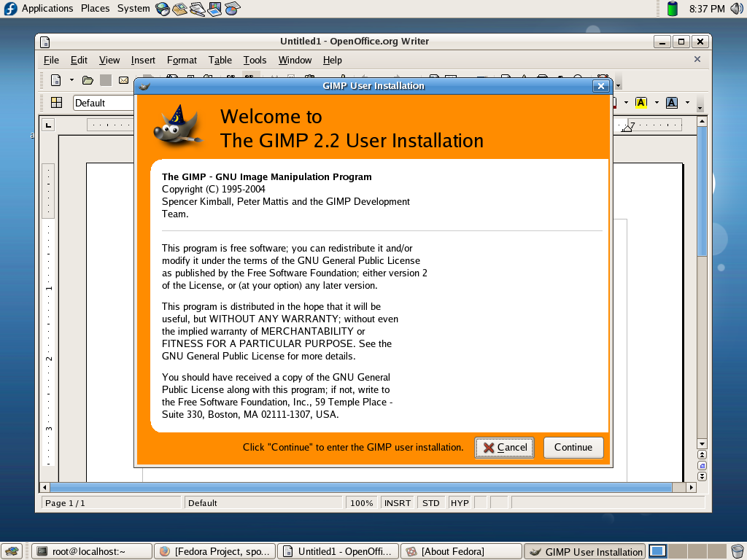Click the Background Color icon in Writer
The image size is (747, 560).
pyautogui.click(x=672, y=102)
